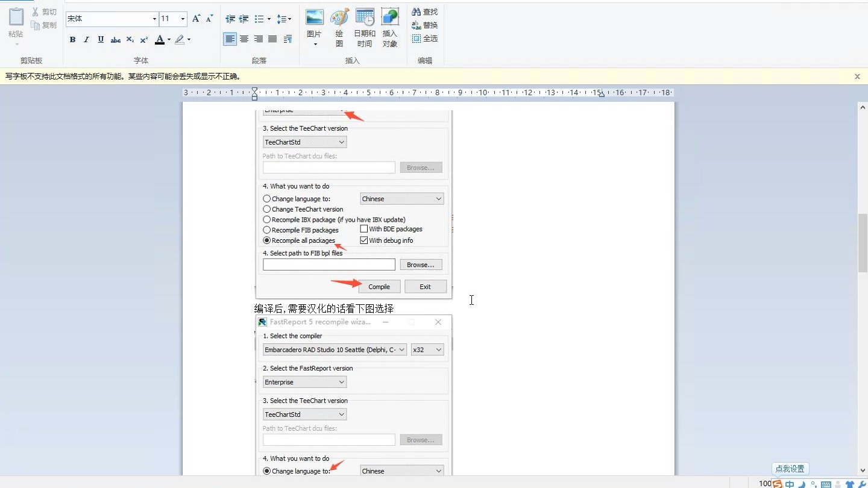Decrease paragraph indent
This screenshot has height=488, width=868.
[x=230, y=19]
